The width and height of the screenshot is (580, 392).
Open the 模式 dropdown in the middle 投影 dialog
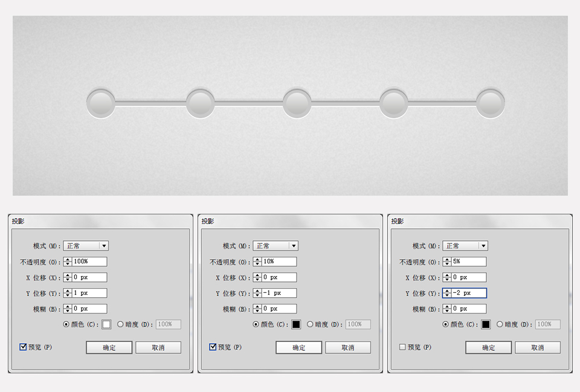click(x=275, y=246)
